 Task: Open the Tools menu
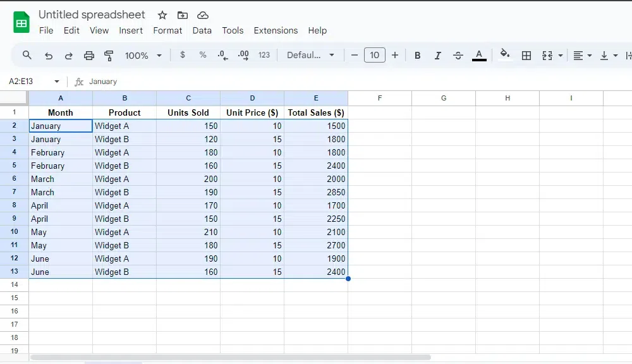coord(233,30)
